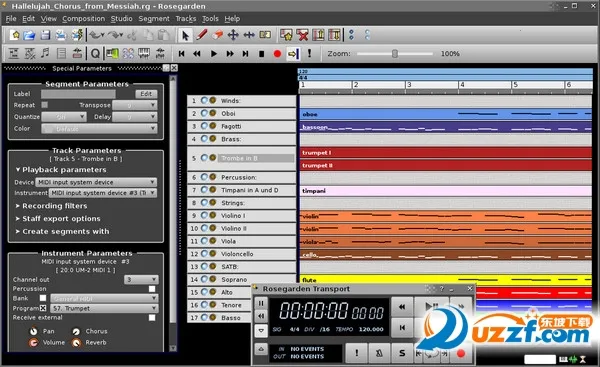Open the Studio menu
600x367 pixels.
[x=121, y=18]
